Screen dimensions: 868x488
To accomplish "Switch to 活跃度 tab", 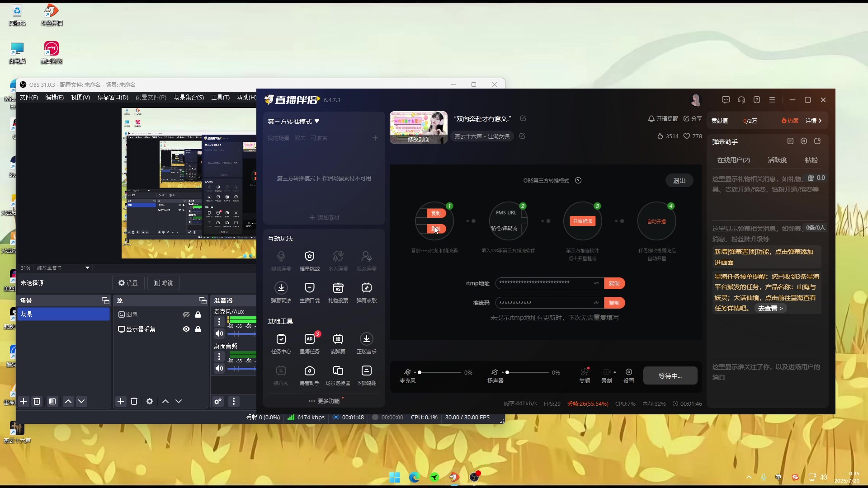I will point(777,160).
